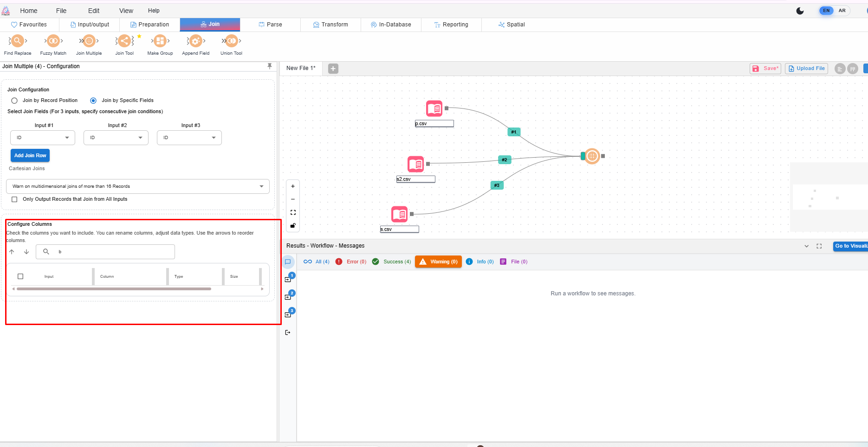Pin the configuration panel
The image size is (868, 447).
pos(270,66)
